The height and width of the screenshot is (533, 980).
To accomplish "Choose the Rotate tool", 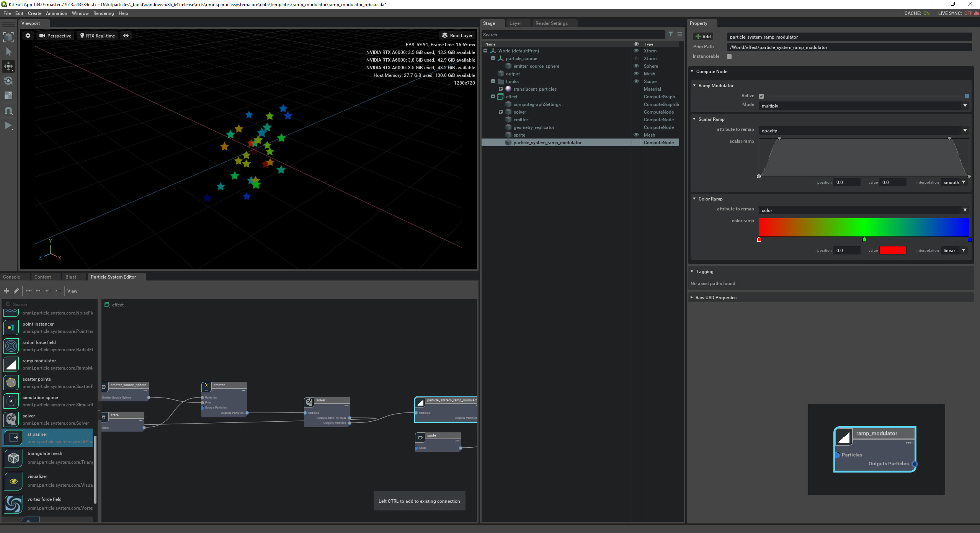I will point(8,81).
